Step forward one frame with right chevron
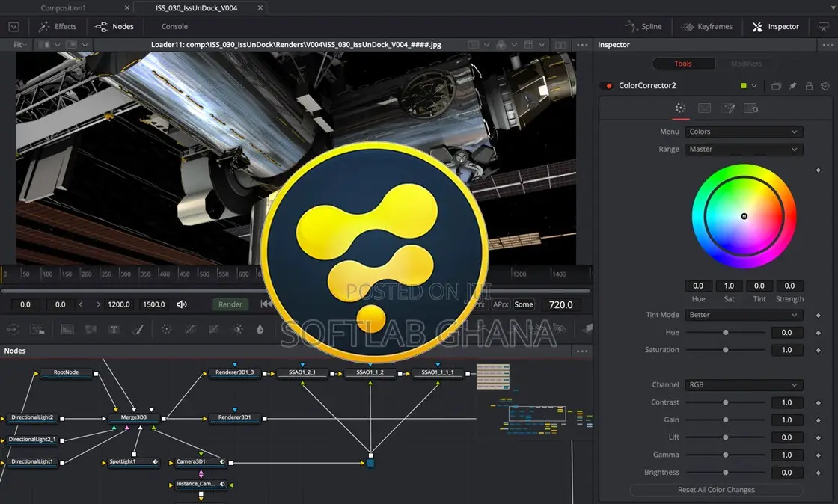This screenshot has height=504, width=838. click(x=98, y=304)
